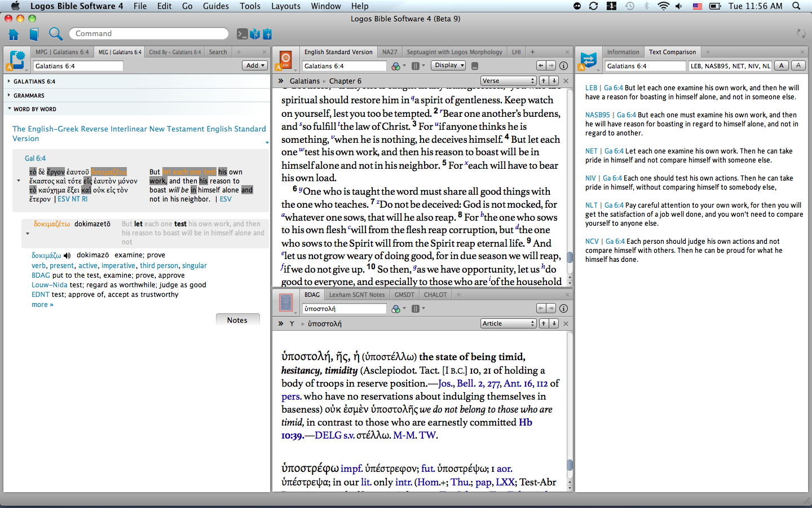Image resolution: width=812 pixels, height=508 pixels.
Task: Open the Search magnifier in main toolbar
Action: (x=55, y=34)
